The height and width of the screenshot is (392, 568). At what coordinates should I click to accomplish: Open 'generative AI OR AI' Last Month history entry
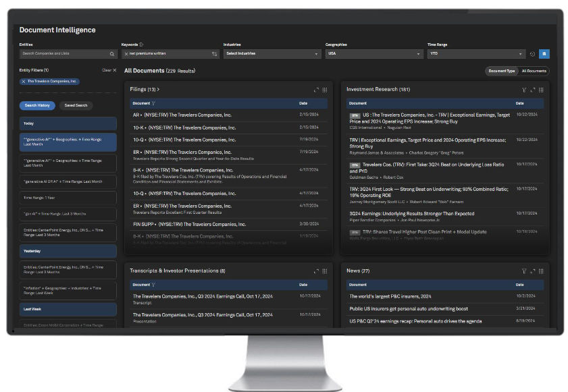(68, 181)
